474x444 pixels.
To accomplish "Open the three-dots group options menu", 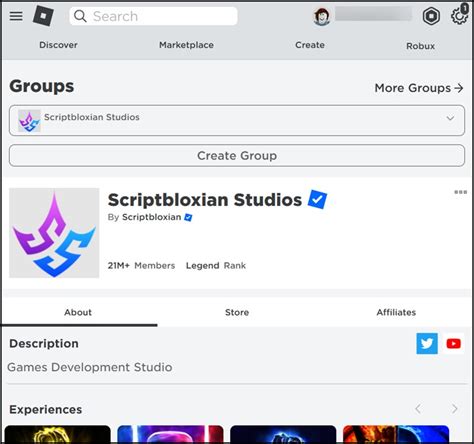I will (460, 192).
